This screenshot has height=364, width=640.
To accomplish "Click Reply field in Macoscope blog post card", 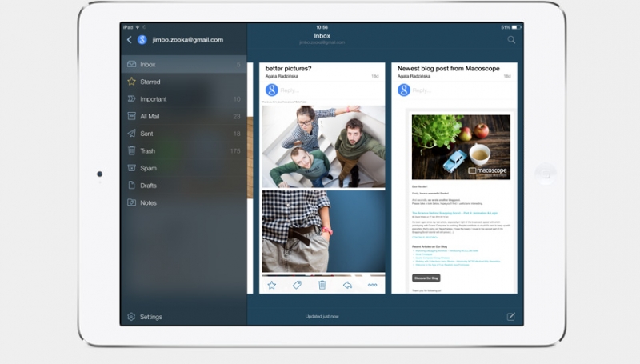I will click(422, 90).
